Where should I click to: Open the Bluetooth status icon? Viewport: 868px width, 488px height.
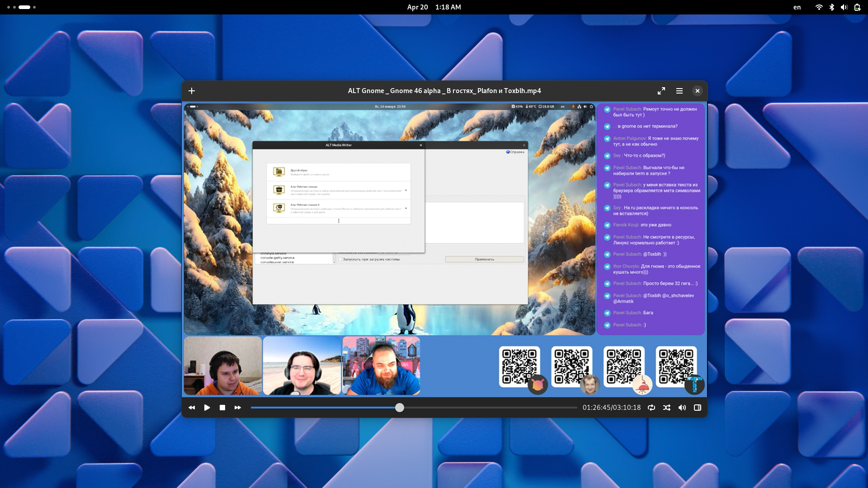pyautogui.click(x=831, y=7)
